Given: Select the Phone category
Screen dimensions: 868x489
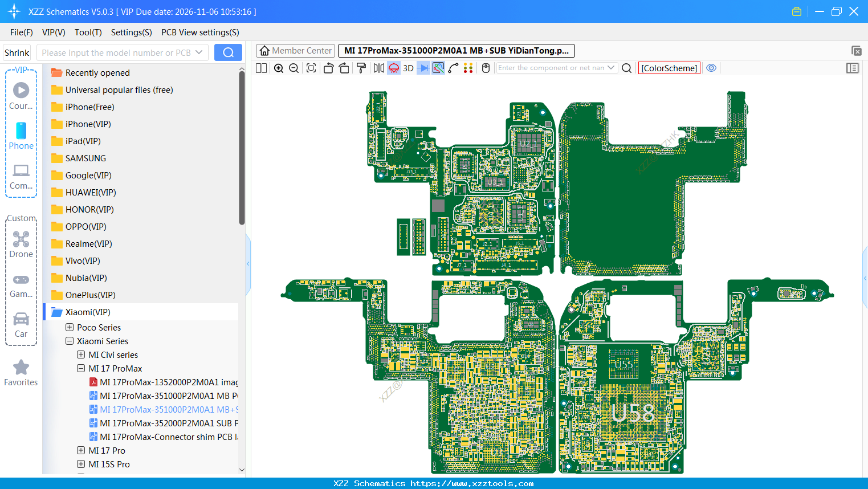Looking at the screenshot, I should (21, 136).
